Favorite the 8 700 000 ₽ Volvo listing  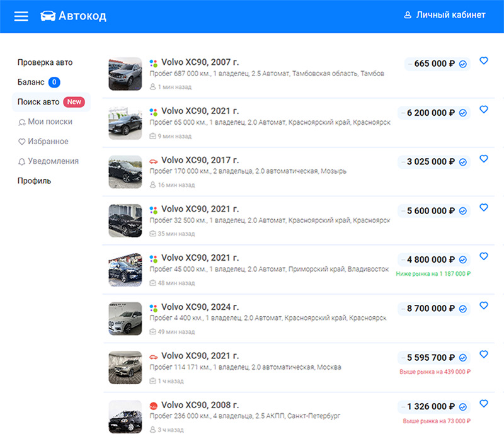[x=484, y=305]
